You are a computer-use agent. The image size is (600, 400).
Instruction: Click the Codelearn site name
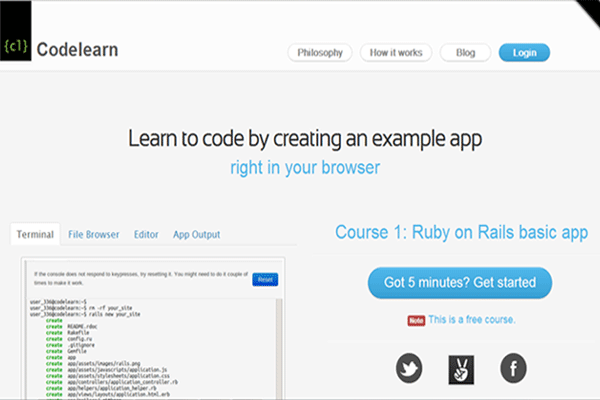[77, 50]
